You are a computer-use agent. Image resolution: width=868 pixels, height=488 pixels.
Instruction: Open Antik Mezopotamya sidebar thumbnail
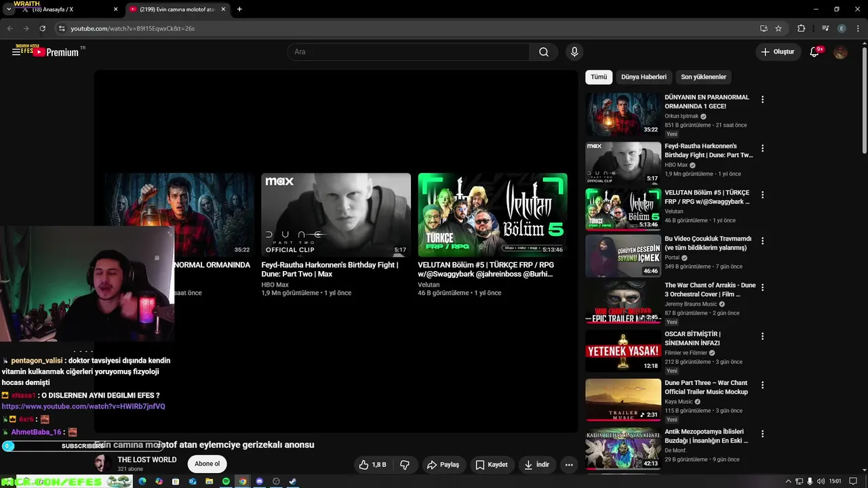coord(623,449)
